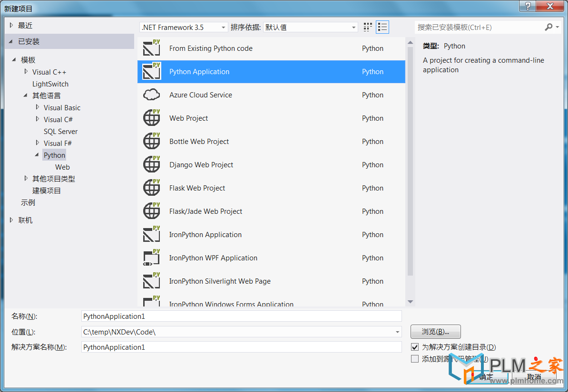This screenshot has width=568, height=392.
Task: Expand the 其他项目类型 node arrow
Action: coord(26,179)
